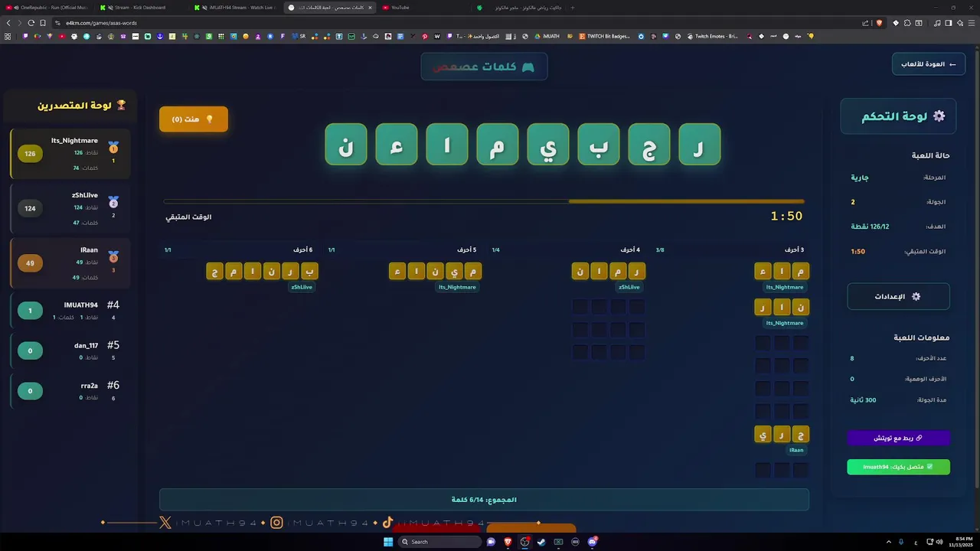
Task: Select the letter tile ن
Action: (x=346, y=144)
